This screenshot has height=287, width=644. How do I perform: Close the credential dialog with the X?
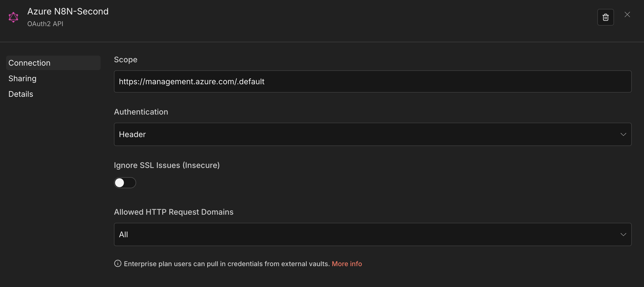(627, 14)
